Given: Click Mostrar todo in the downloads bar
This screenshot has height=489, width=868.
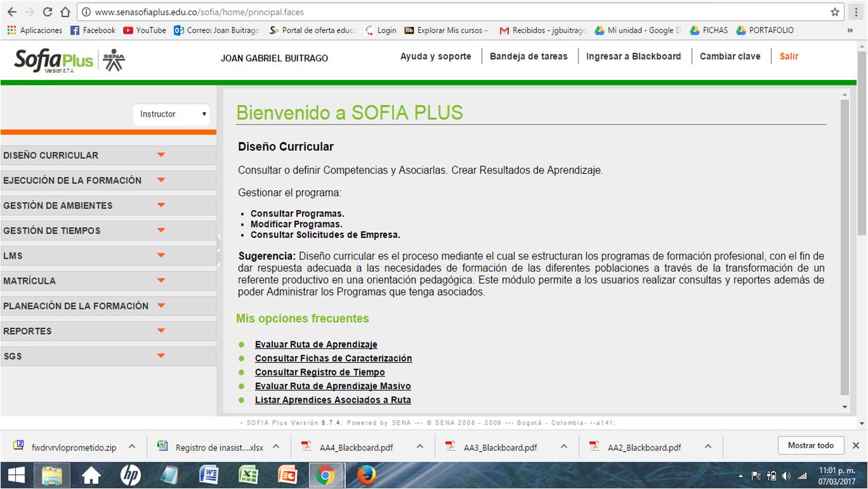Looking at the screenshot, I should (810, 445).
